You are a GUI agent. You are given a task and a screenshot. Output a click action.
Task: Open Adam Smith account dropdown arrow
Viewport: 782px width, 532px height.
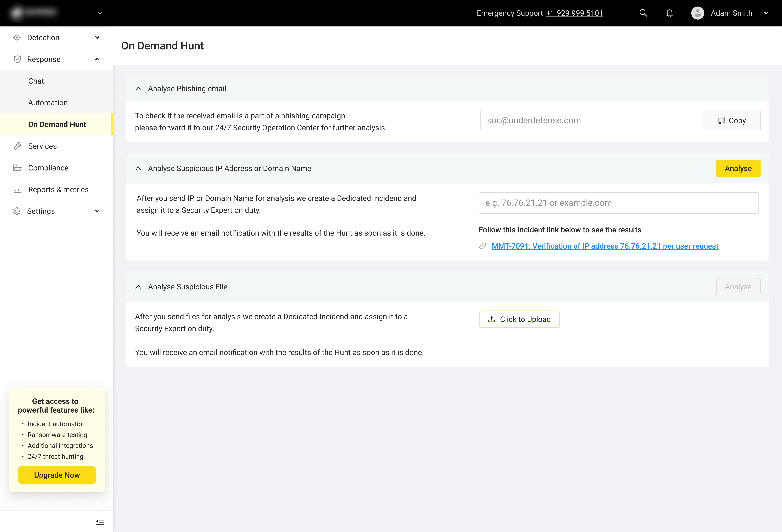(766, 13)
